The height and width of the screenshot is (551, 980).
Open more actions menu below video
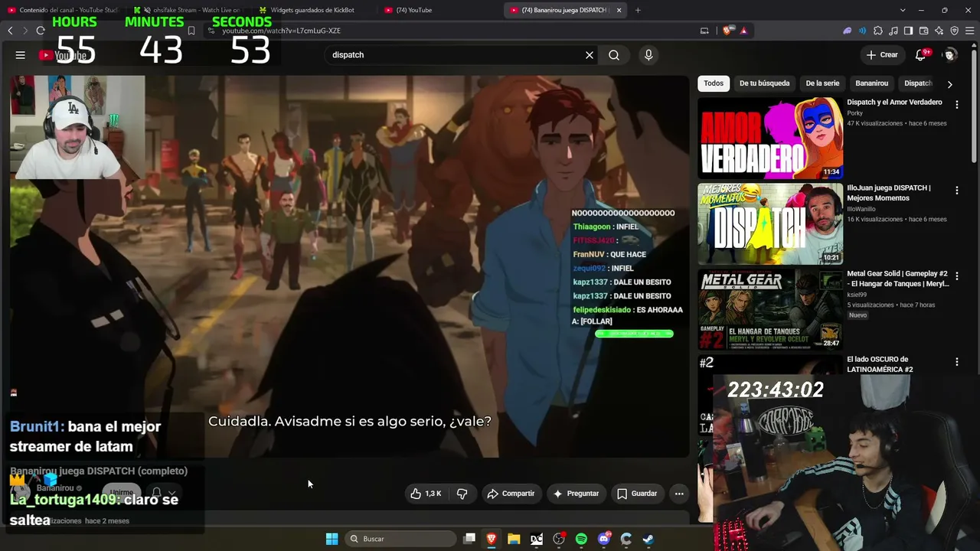click(x=679, y=494)
